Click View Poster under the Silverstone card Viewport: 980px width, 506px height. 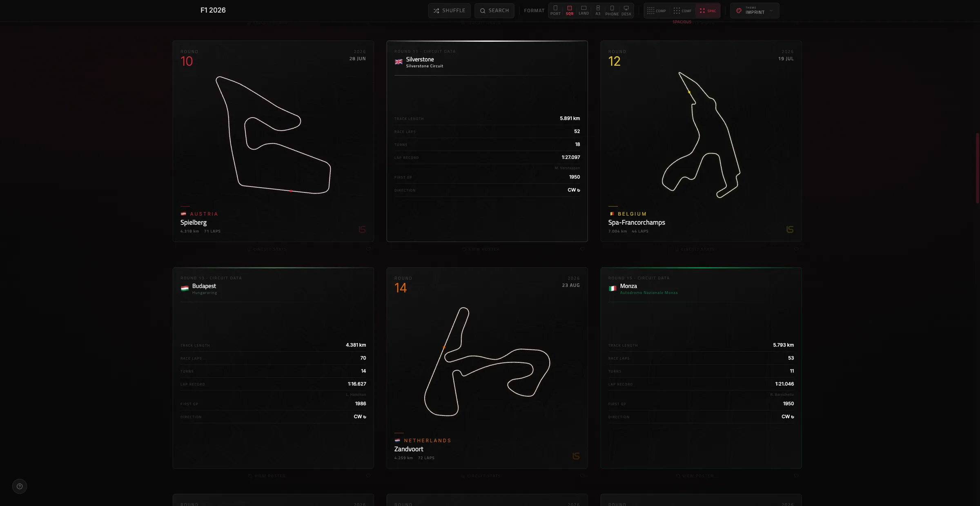click(481, 249)
